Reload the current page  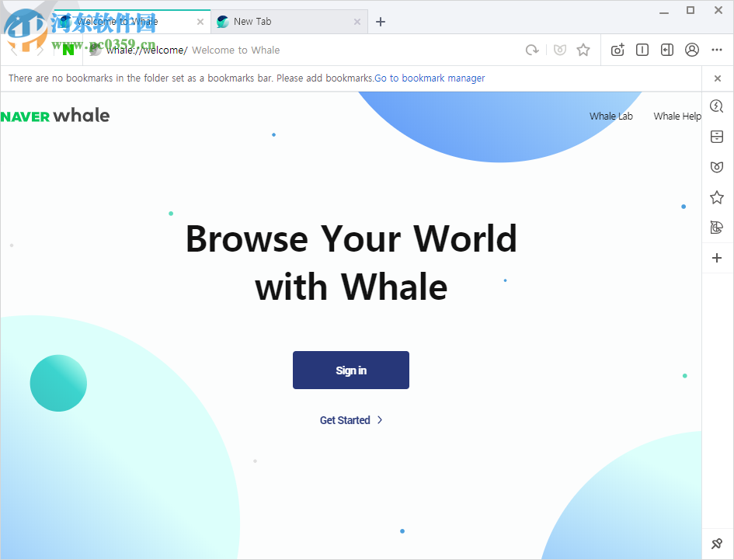click(532, 50)
